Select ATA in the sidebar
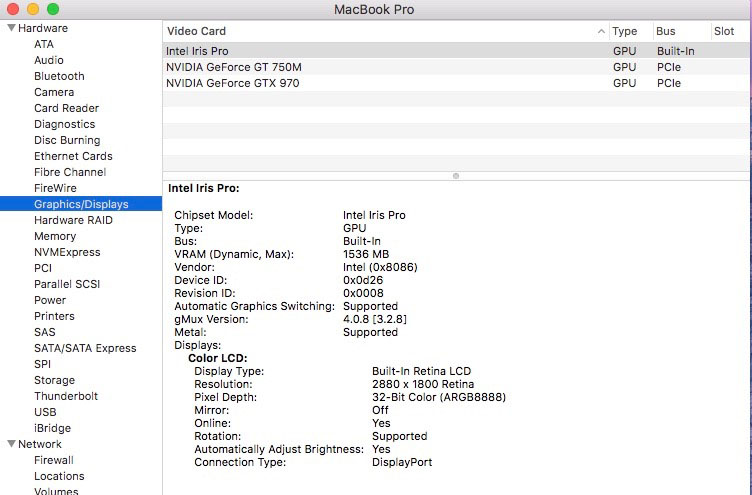 (44, 44)
